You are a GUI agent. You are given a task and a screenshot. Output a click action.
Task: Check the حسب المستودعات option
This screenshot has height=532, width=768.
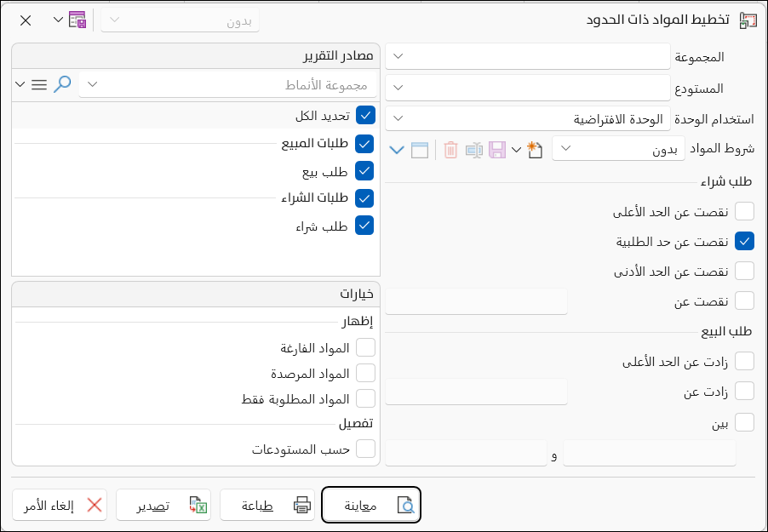(x=365, y=449)
